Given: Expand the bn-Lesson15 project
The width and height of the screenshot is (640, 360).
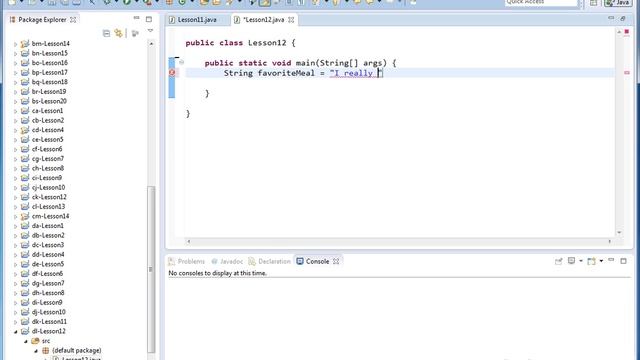Looking at the screenshot, I should point(16,53).
